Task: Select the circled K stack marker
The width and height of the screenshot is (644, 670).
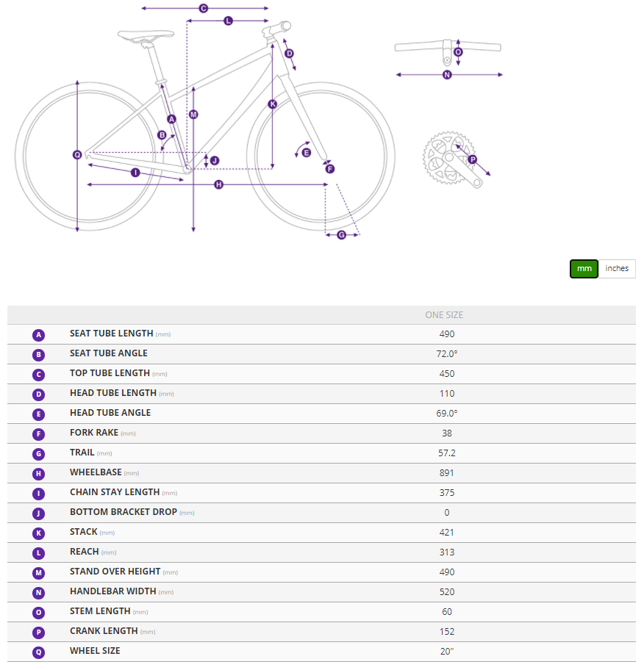Action: point(273,104)
